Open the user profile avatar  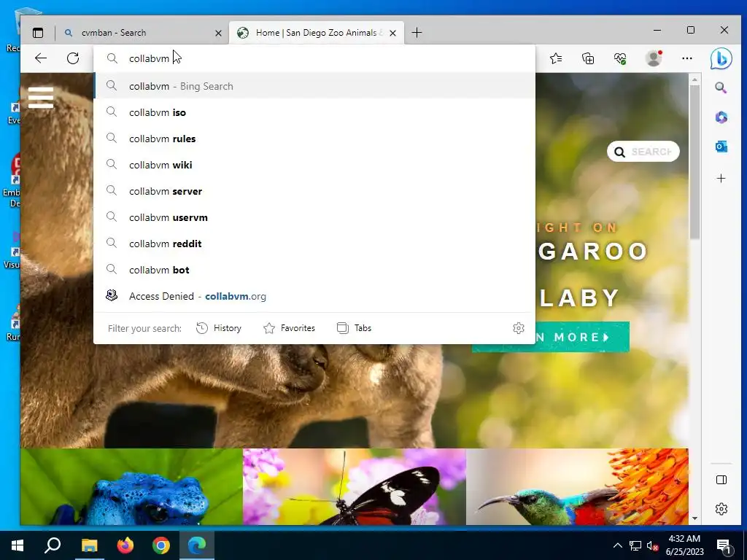[x=654, y=58]
